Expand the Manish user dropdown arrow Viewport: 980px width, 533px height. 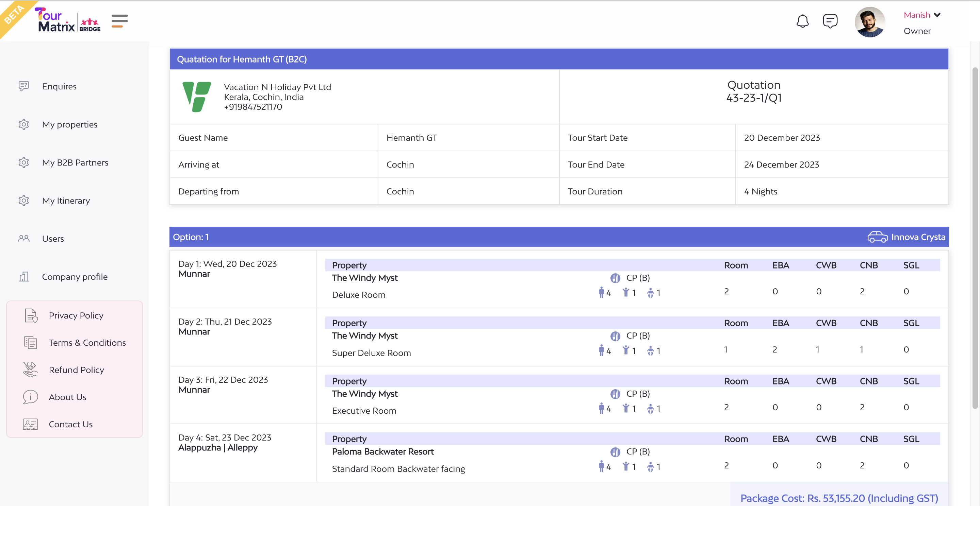click(x=937, y=15)
